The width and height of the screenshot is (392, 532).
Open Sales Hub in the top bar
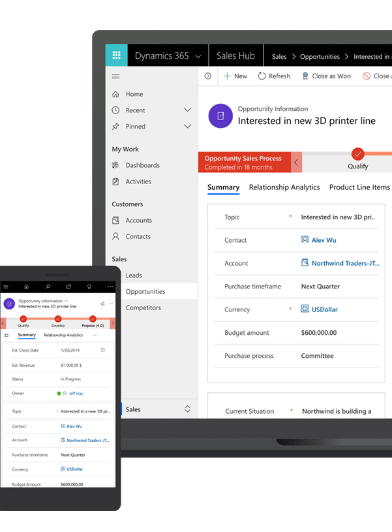coord(235,55)
